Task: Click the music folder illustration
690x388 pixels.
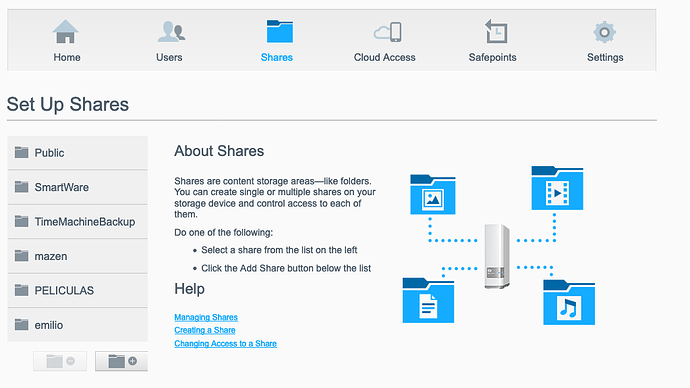Action: (569, 303)
